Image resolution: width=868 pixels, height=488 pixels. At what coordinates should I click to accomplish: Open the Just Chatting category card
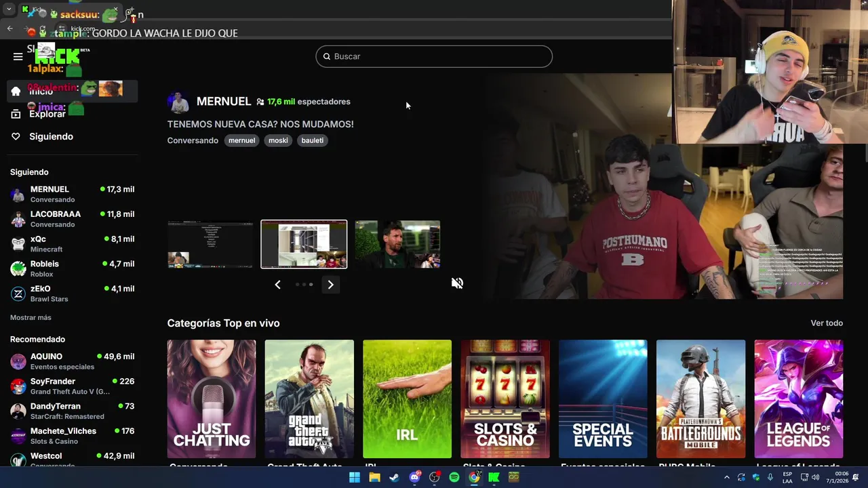point(212,399)
